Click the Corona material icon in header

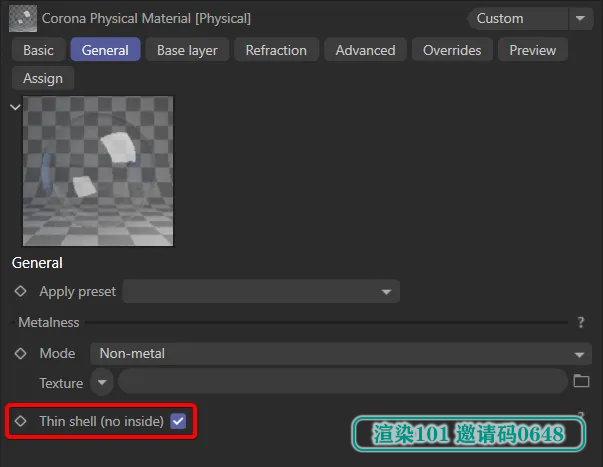23,18
